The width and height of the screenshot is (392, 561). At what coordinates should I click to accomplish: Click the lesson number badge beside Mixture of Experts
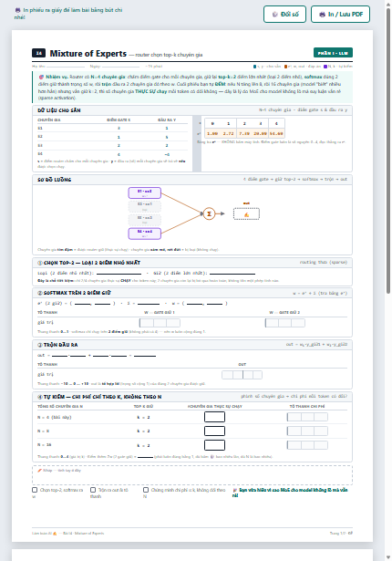click(38, 53)
